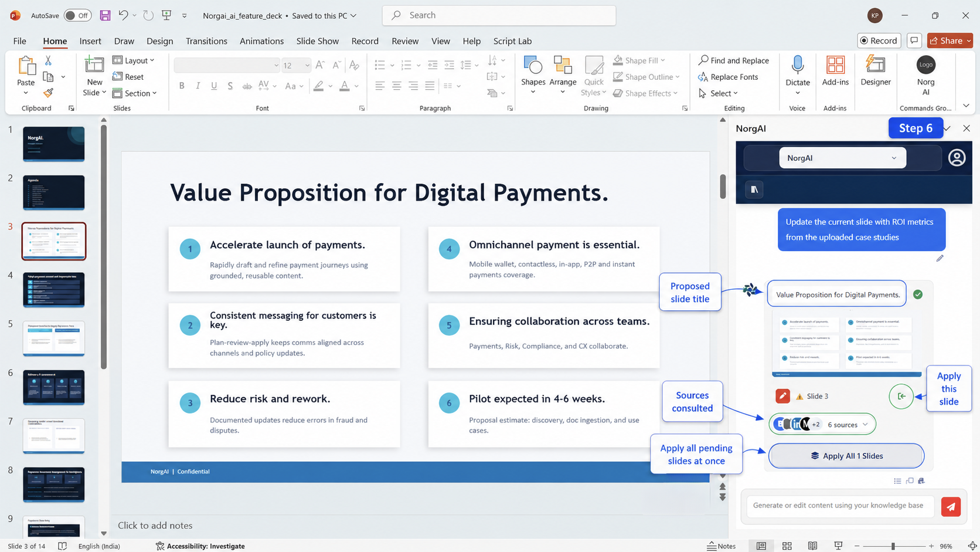The height and width of the screenshot is (552, 980).
Task: Select slide 5 thumbnail
Action: [x=54, y=338]
